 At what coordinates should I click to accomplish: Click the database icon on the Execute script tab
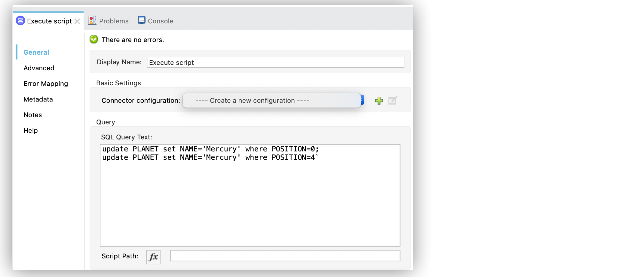pyautogui.click(x=20, y=21)
